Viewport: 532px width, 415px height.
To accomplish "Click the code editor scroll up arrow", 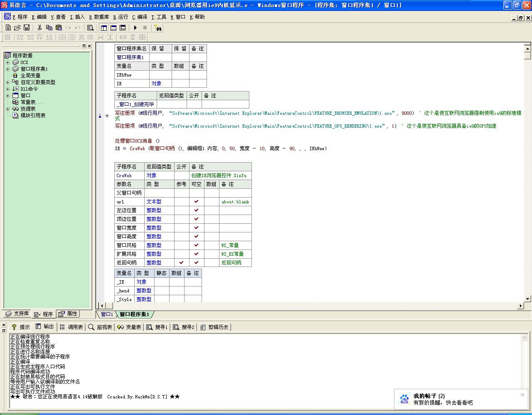I will tap(527, 49).
